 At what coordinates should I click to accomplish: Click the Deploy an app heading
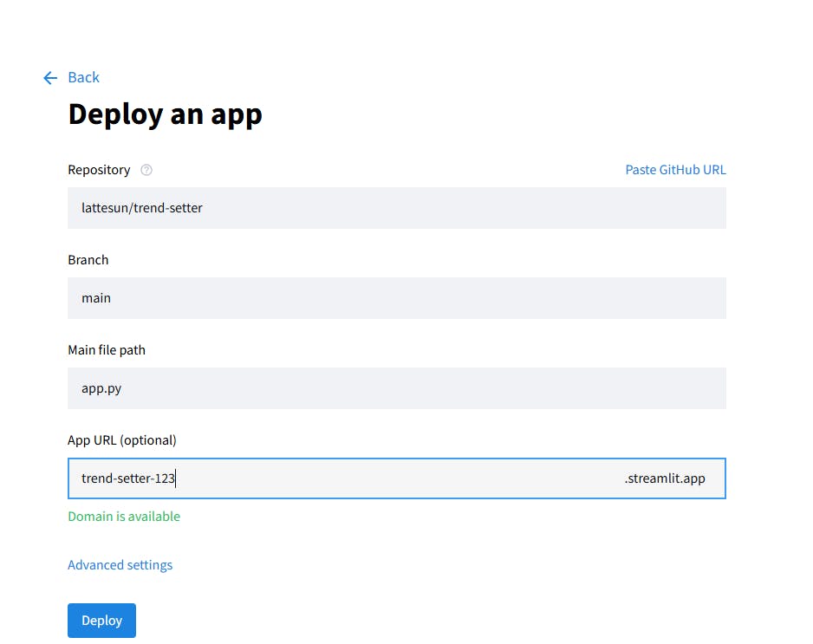[165, 114]
